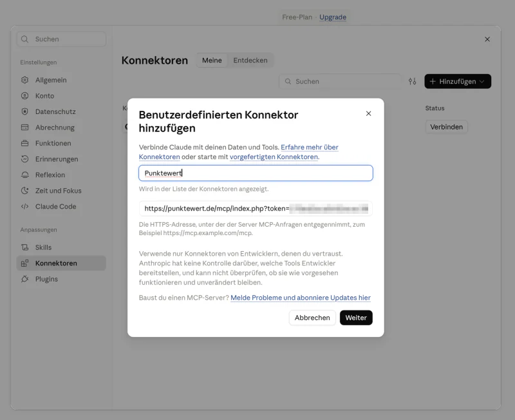
Task: Focus the MCP server URL field
Action: [256, 208]
